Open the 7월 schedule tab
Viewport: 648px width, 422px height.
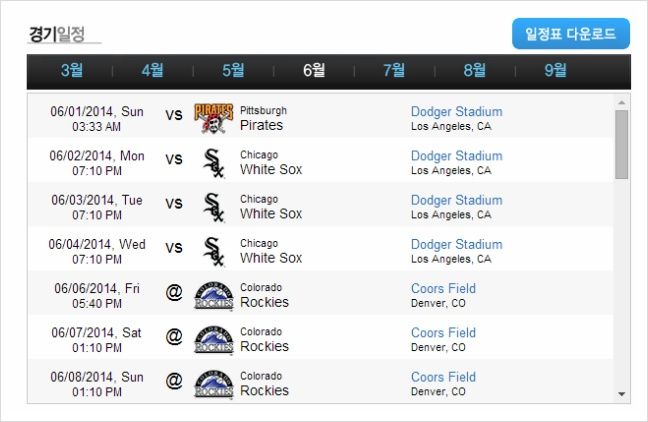click(x=394, y=70)
